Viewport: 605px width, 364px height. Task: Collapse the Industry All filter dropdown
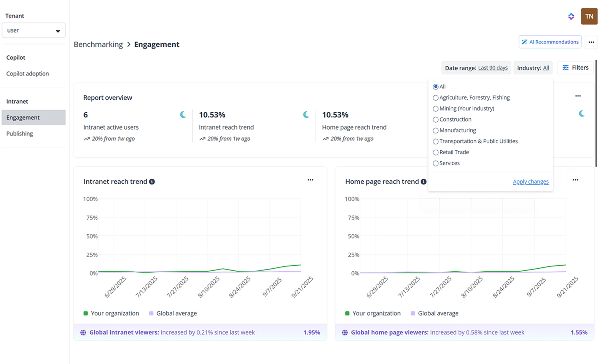pyautogui.click(x=533, y=68)
